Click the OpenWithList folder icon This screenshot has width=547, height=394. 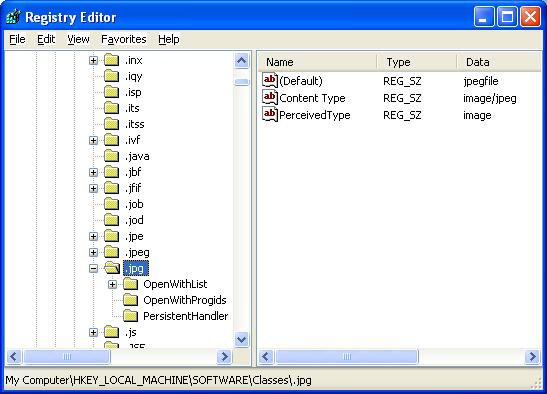click(x=130, y=284)
